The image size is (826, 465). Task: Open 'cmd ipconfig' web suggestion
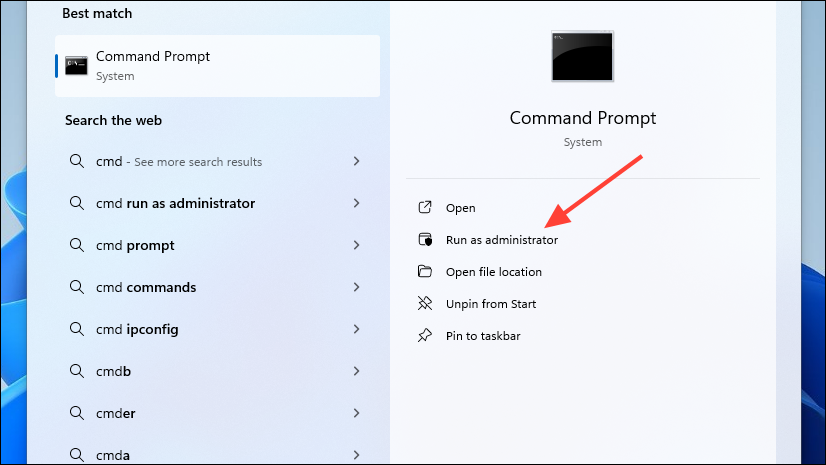tap(217, 329)
